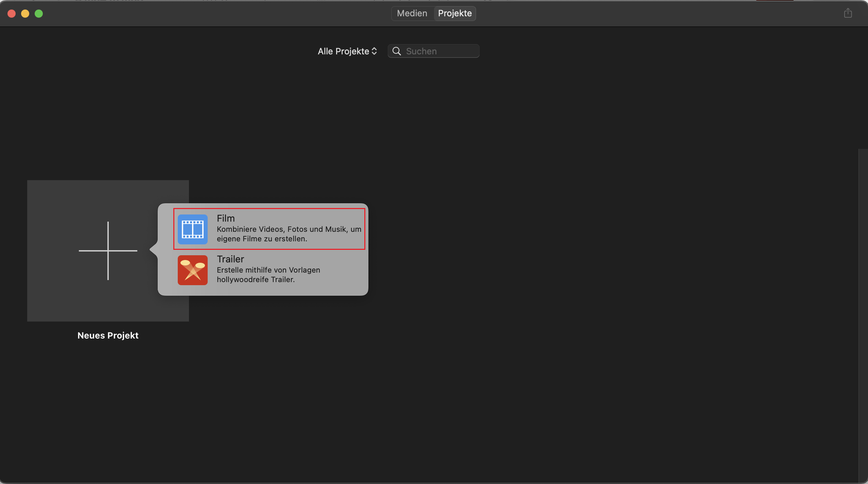Choose the Film title in popup
868x484 pixels.
click(x=226, y=218)
